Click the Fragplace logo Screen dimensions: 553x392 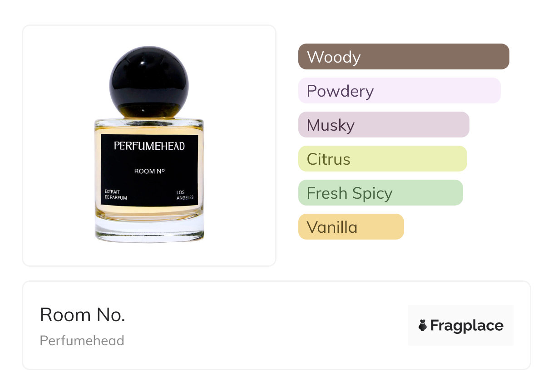click(461, 325)
